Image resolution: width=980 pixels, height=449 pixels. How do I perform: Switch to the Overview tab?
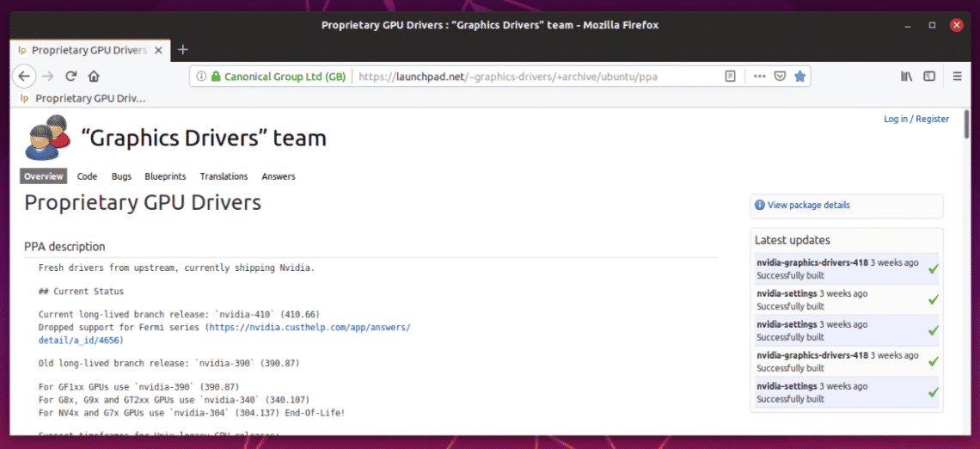(44, 176)
